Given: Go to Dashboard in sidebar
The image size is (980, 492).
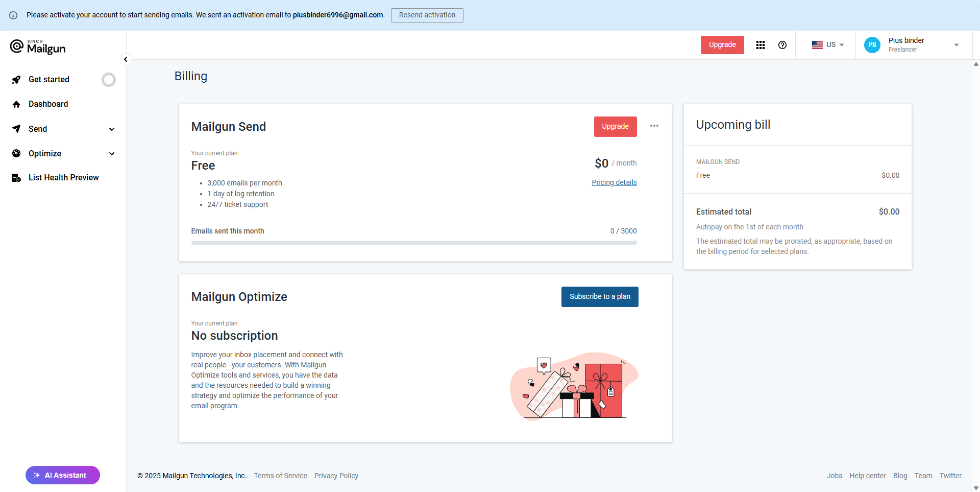Looking at the screenshot, I should pyautogui.click(x=48, y=104).
